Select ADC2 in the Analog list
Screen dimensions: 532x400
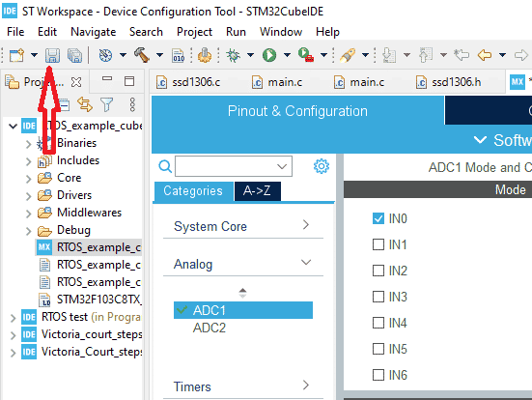[209, 328]
